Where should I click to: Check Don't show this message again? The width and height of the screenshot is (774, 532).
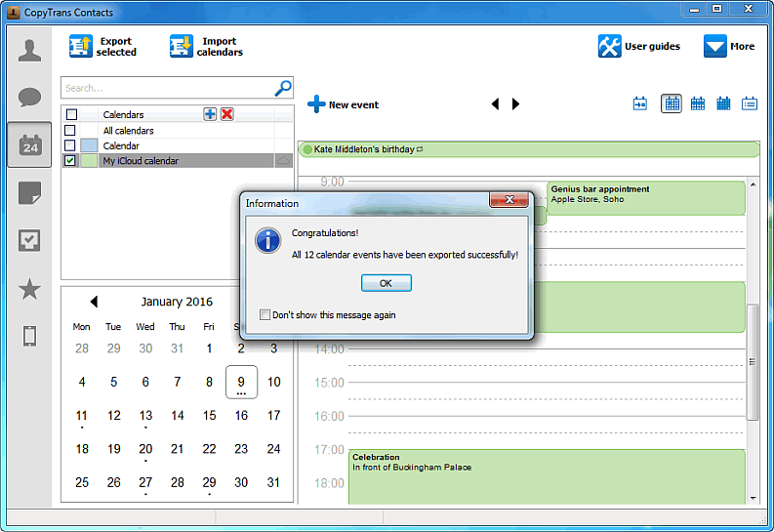point(265,315)
